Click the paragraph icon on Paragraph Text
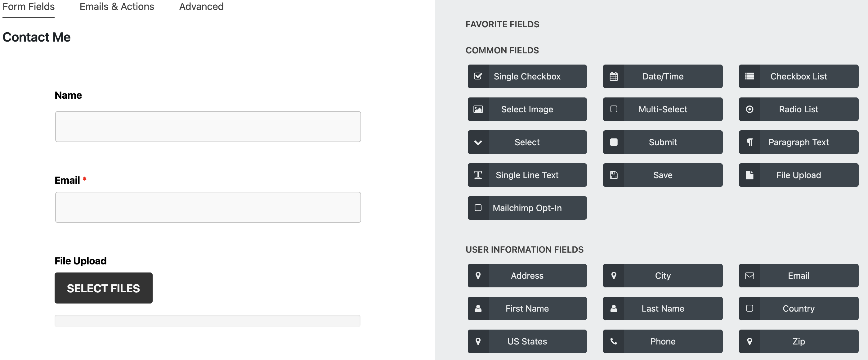The width and height of the screenshot is (868, 360). [749, 142]
